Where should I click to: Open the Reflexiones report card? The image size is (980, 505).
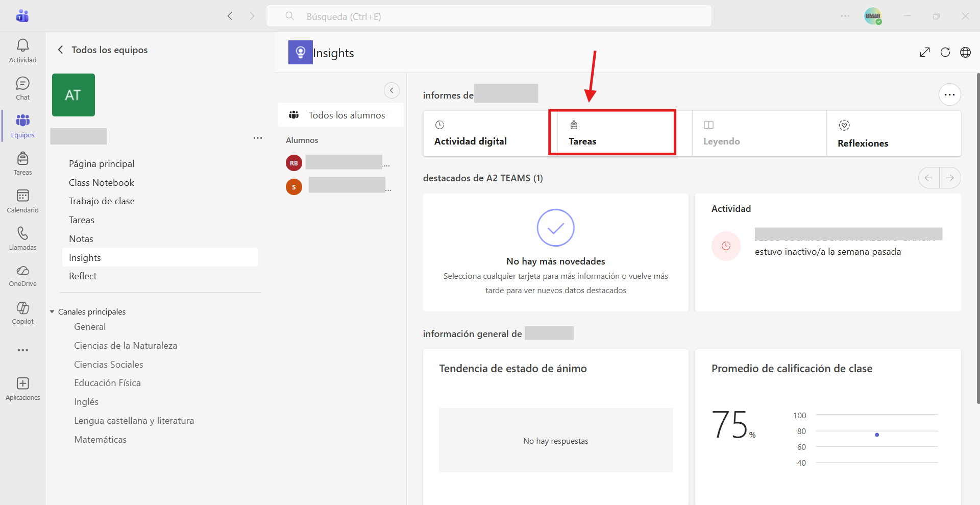(894, 133)
